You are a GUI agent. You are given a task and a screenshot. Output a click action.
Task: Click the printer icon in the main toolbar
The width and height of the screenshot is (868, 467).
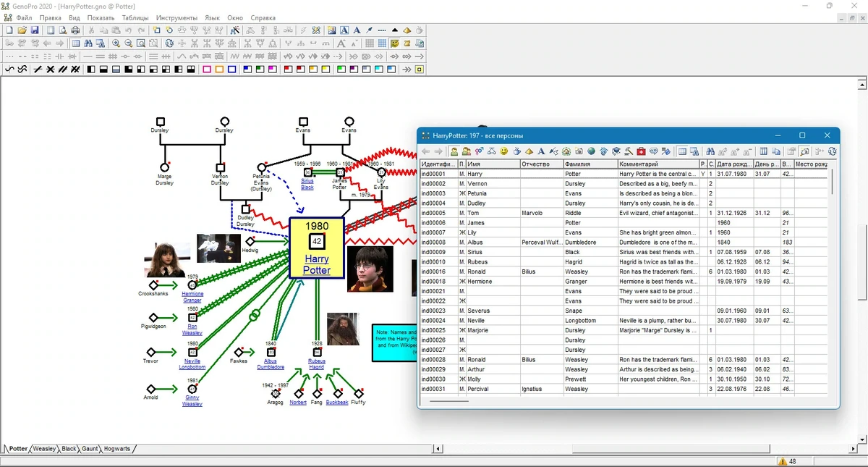75,30
